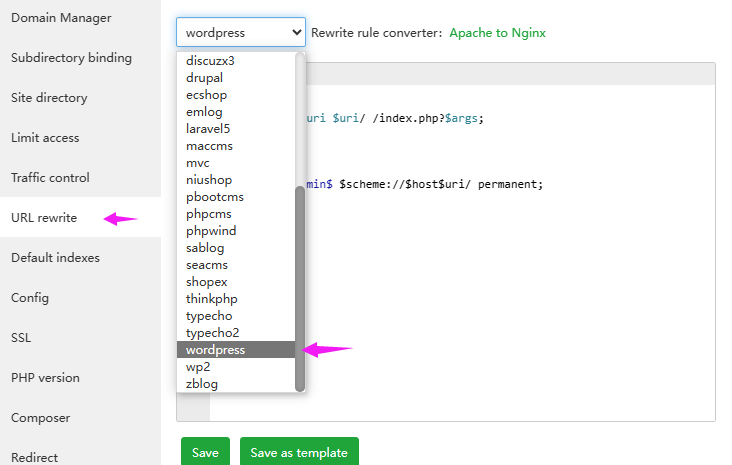Go to the Site directory section
This screenshot has height=465, width=732.
tap(49, 98)
